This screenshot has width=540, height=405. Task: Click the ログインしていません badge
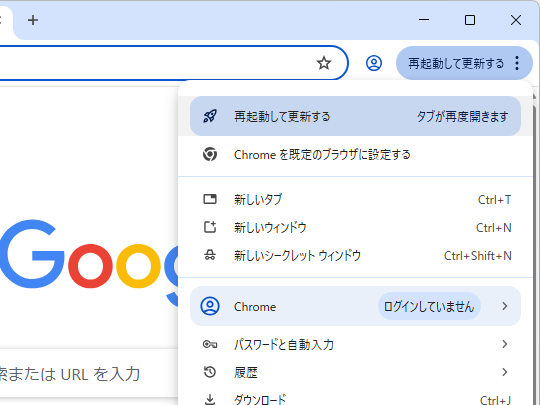(429, 306)
